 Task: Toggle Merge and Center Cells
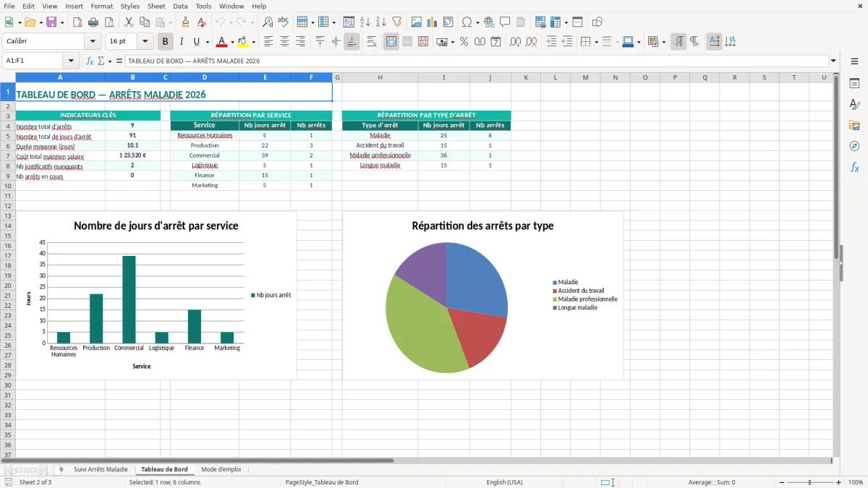391,42
